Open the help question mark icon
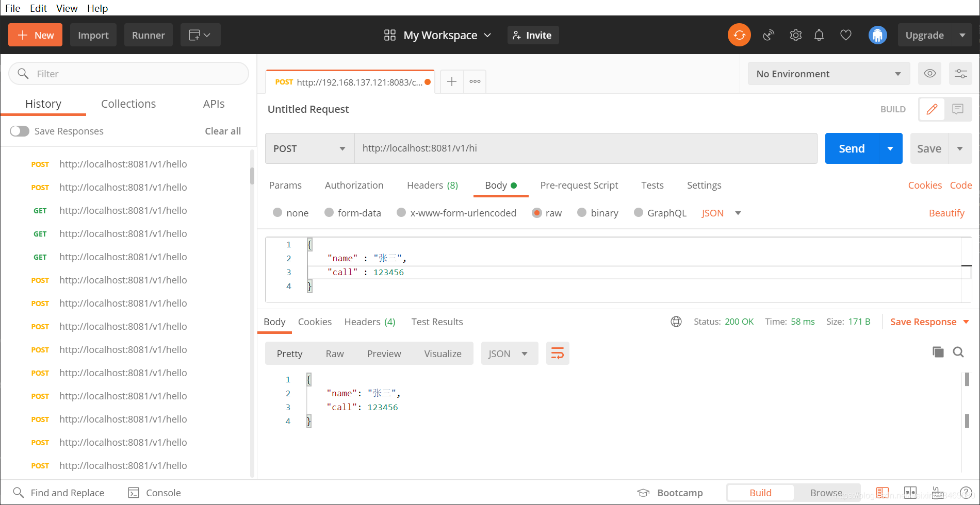This screenshot has width=980, height=505. tap(966, 493)
